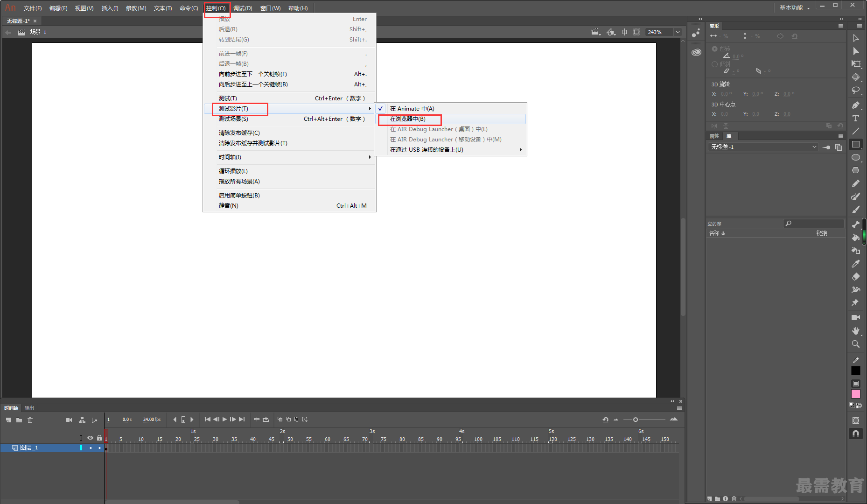Choose 在浏览器中(B) from submenu
867x504 pixels.
pyautogui.click(x=451, y=119)
